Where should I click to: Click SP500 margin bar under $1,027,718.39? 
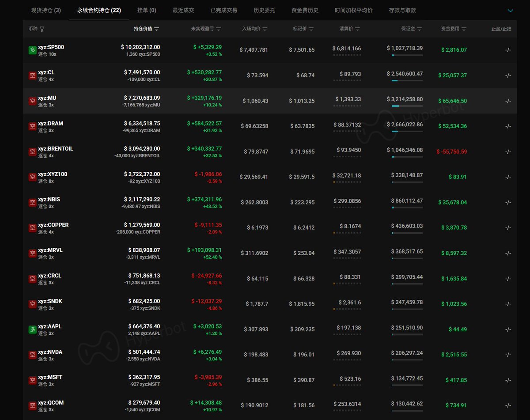click(x=407, y=55)
